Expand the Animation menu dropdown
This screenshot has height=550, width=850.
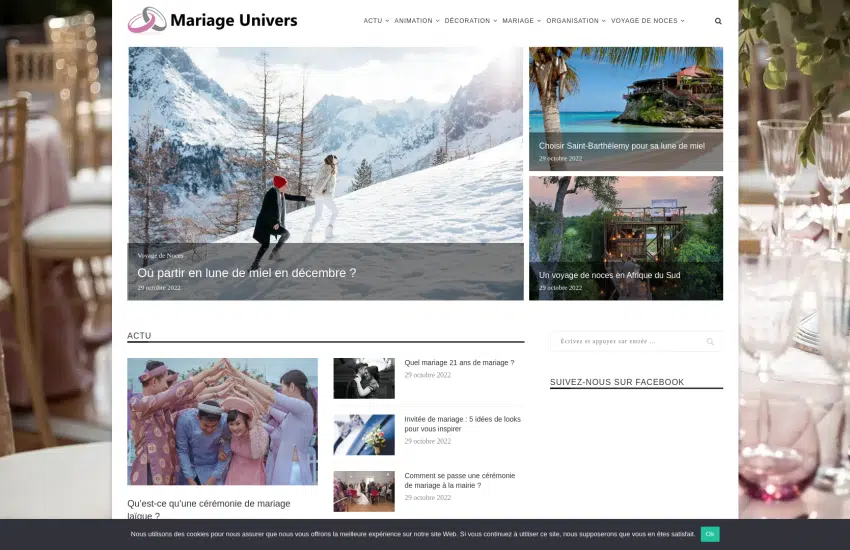(x=415, y=21)
